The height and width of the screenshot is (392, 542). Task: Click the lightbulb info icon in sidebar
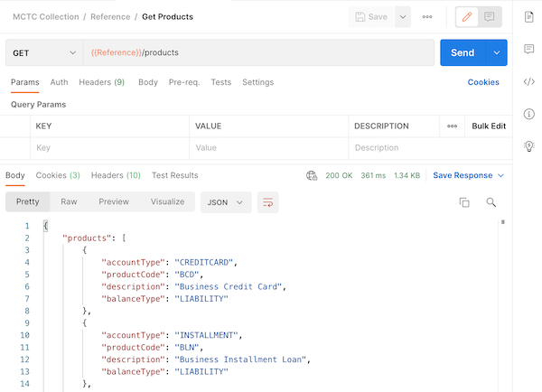[529, 146]
